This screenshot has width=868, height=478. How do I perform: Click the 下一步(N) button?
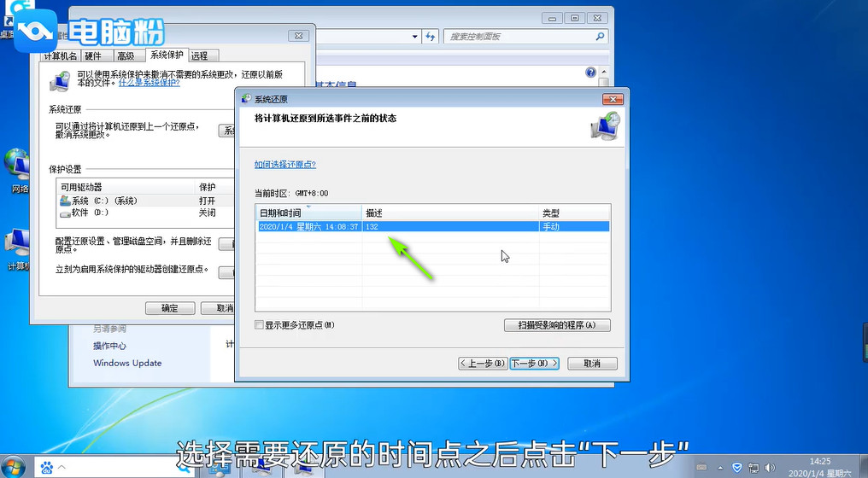534,364
